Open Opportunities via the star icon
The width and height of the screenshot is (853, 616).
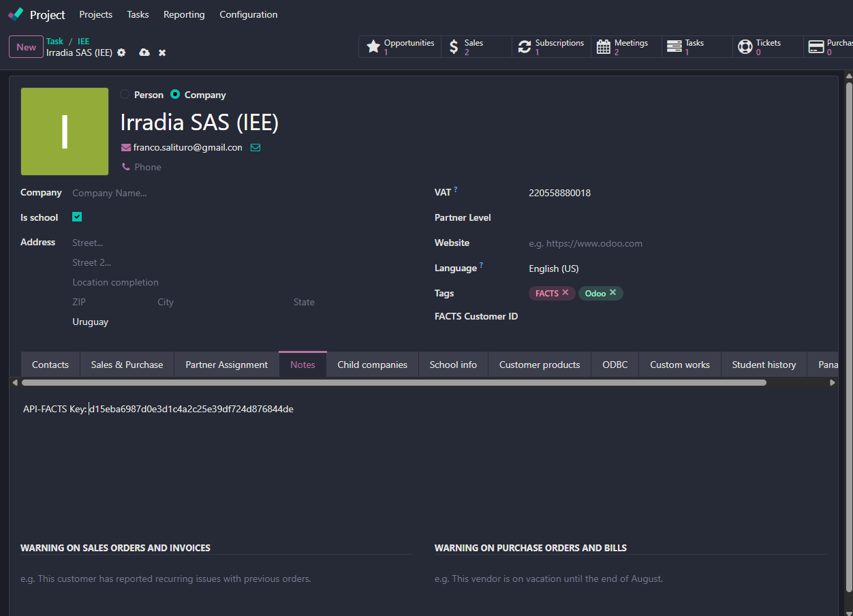coord(373,46)
